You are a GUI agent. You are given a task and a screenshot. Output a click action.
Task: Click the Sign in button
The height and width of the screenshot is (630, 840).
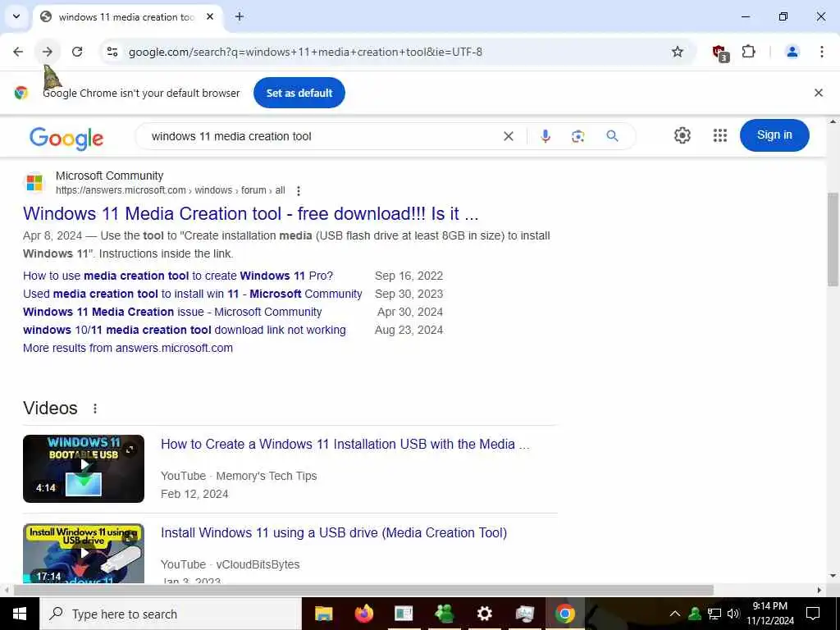tap(774, 135)
